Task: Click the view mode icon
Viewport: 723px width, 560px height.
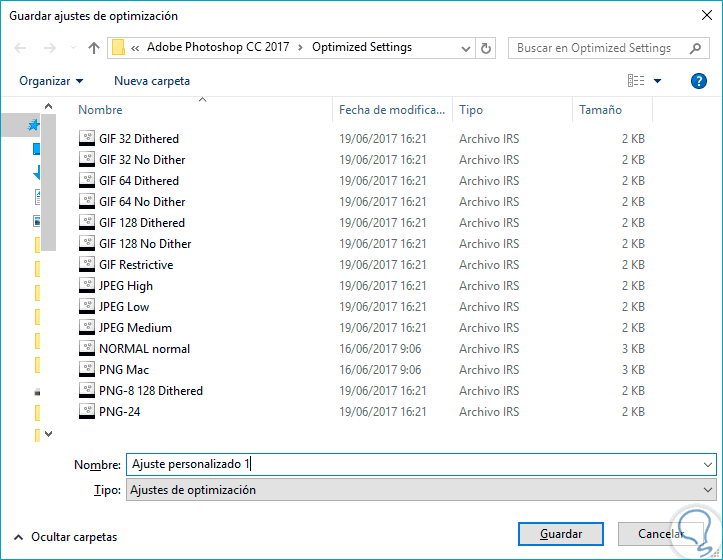Action: pos(636,81)
